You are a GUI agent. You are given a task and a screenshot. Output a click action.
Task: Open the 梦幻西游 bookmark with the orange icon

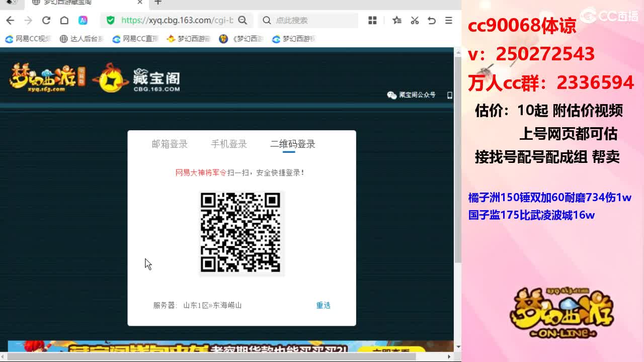[189, 39]
